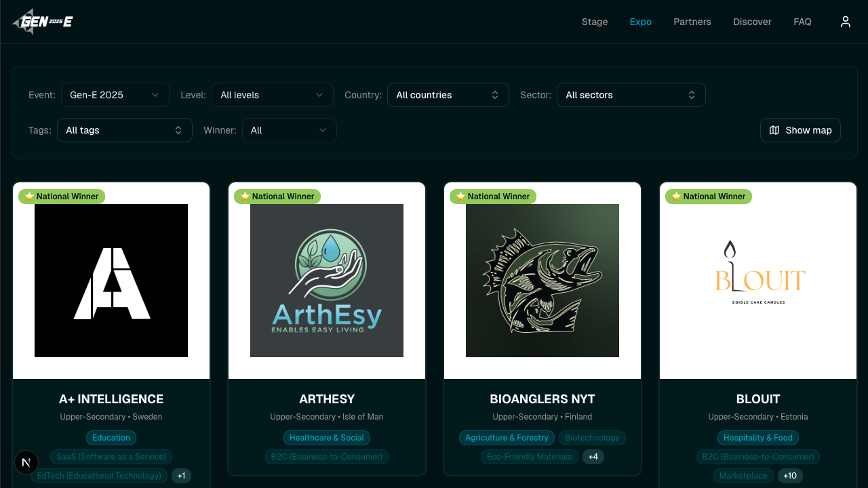Open the user profile icon

(x=845, y=21)
